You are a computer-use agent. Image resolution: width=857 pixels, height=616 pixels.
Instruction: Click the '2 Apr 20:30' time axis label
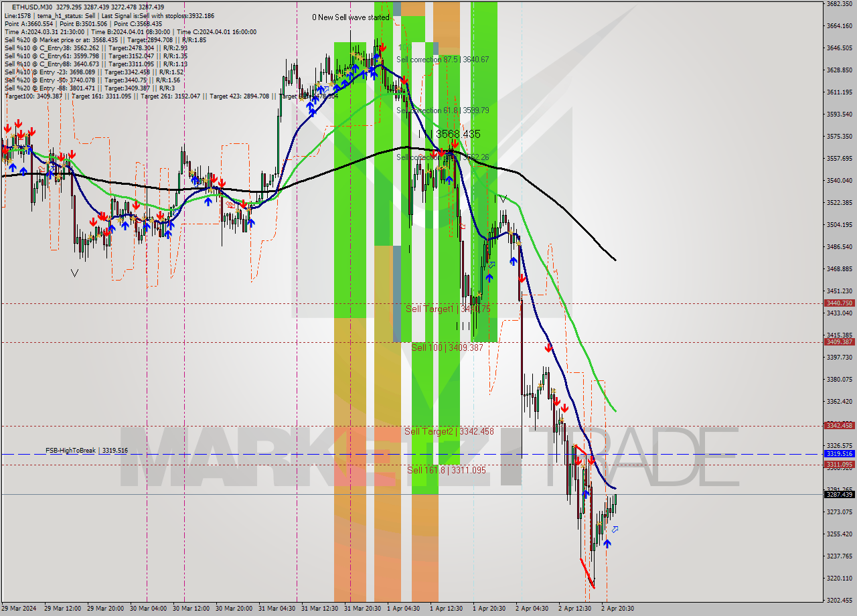coord(618,609)
